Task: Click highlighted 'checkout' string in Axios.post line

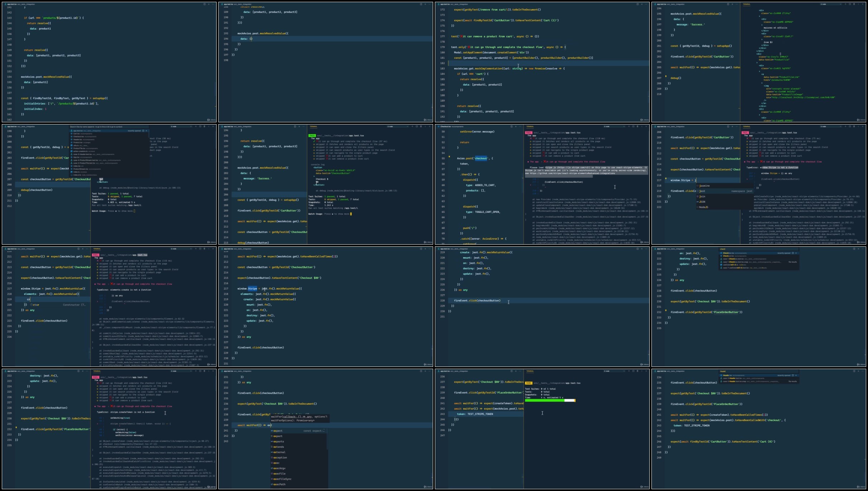Action: pos(481,158)
